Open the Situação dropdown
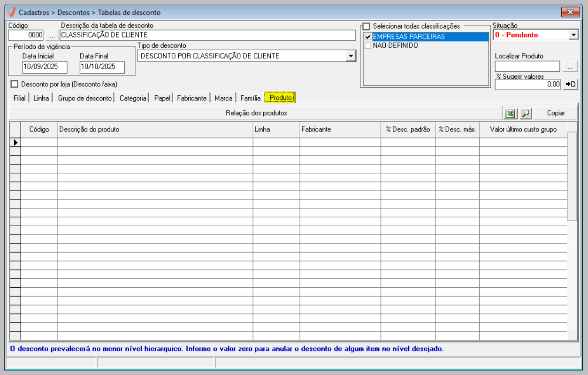Viewport: 588px width, 375px height. pyautogui.click(x=573, y=35)
